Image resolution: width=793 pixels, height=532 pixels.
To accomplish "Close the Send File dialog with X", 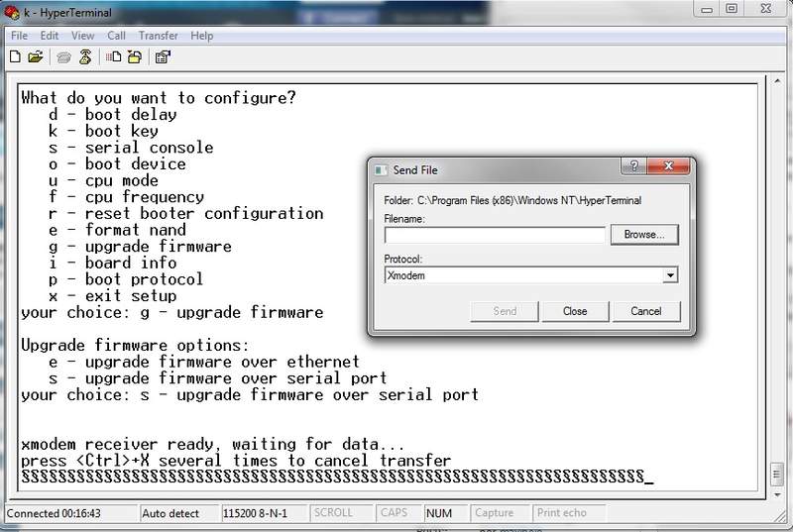I will tap(668, 165).
